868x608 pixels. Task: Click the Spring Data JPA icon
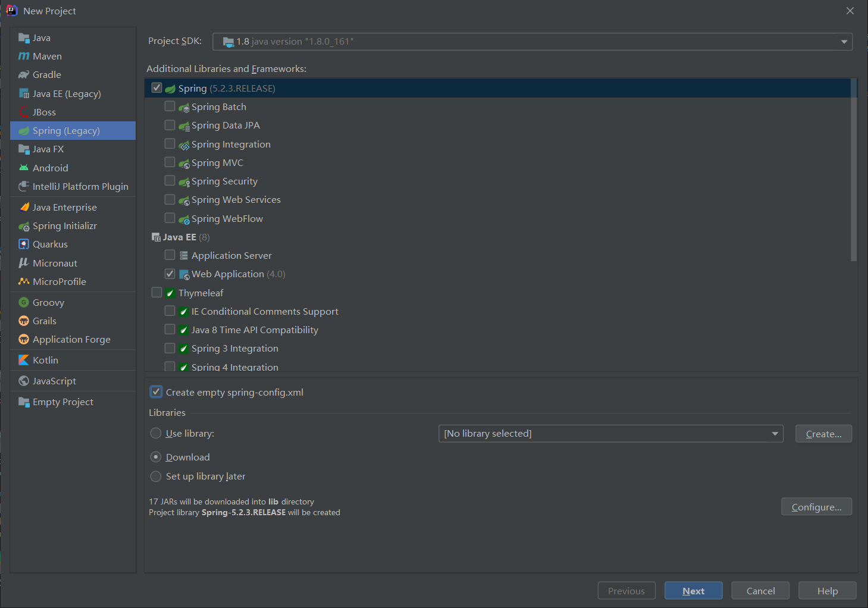click(184, 126)
